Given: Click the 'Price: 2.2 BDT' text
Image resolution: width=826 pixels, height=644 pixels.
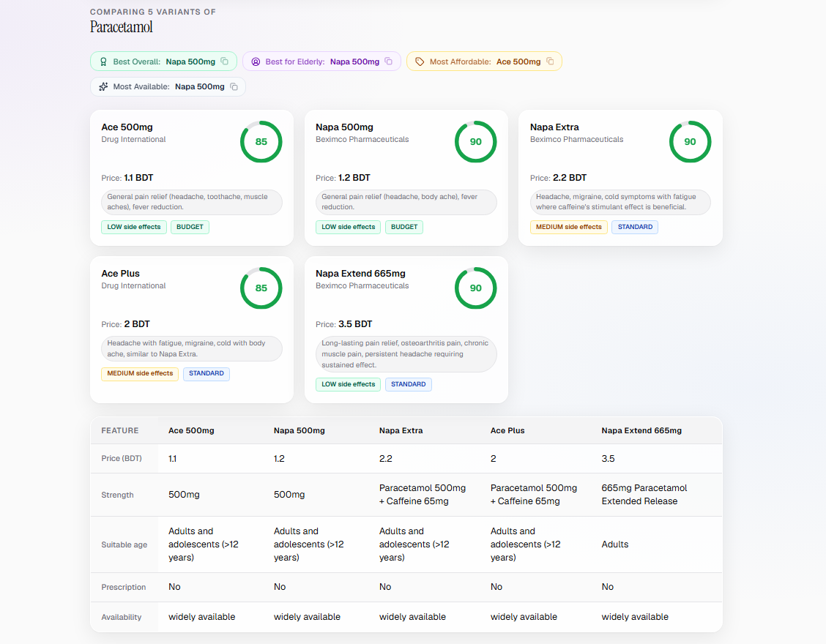Looking at the screenshot, I should [x=558, y=178].
